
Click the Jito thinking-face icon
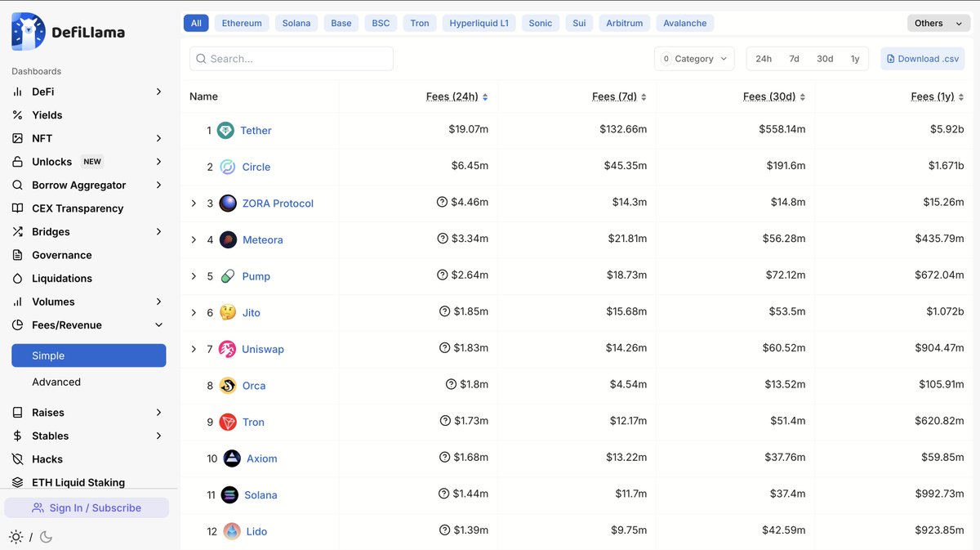tap(228, 313)
